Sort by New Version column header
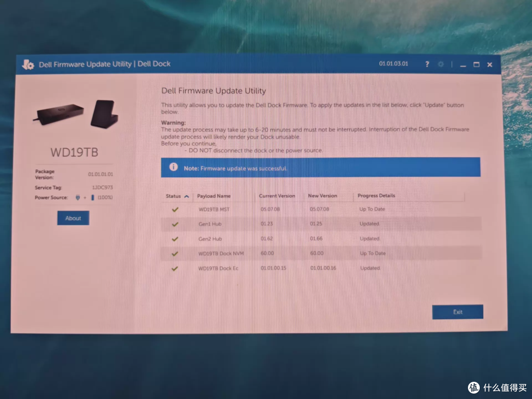 pos(322,196)
